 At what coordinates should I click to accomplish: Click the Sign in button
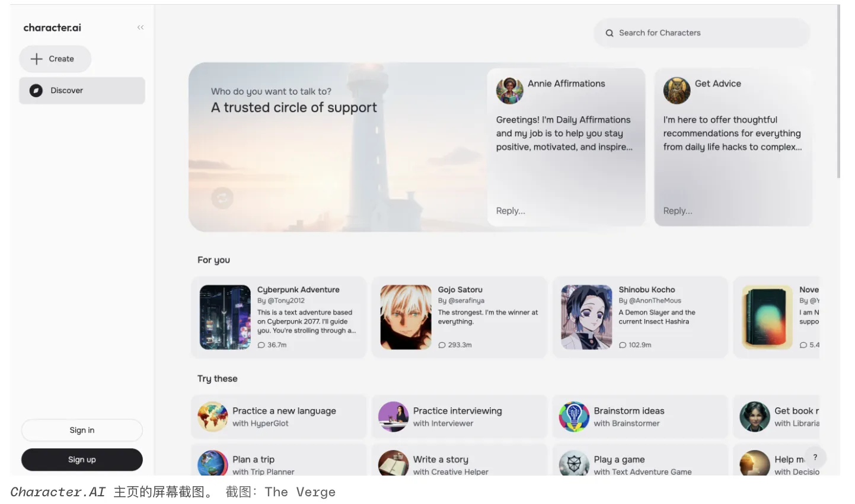pyautogui.click(x=82, y=430)
